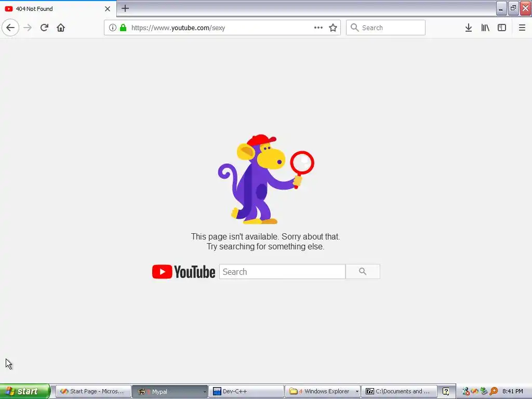
Task: Go back to the previous page
Action: click(10, 28)
